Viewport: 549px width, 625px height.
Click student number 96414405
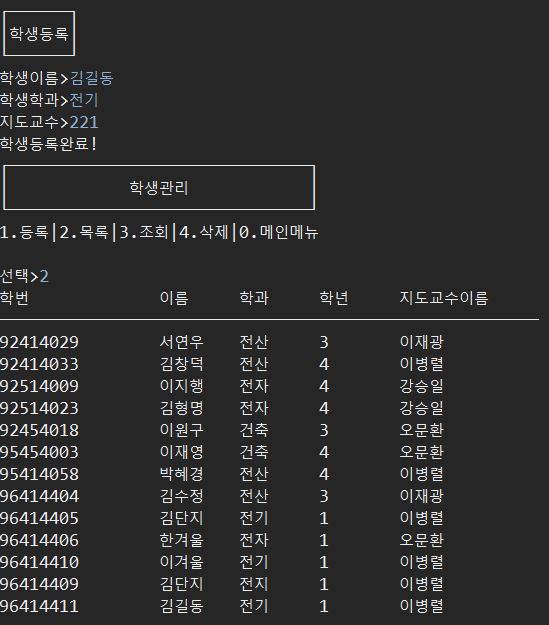(39, 518)
